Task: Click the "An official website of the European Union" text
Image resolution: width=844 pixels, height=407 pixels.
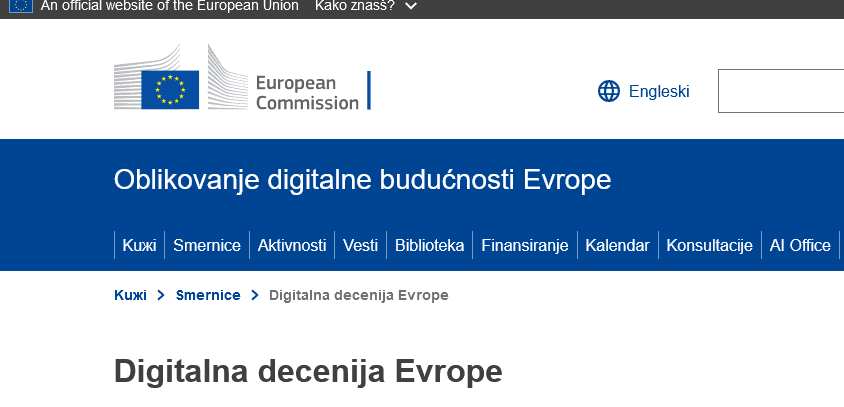Action: click(170, 6)
